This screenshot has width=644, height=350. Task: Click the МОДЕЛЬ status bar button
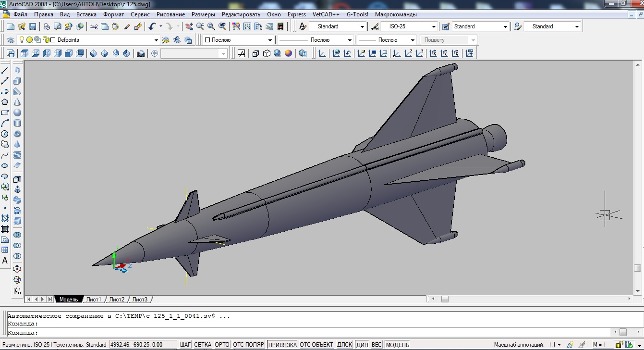(398, 345)
